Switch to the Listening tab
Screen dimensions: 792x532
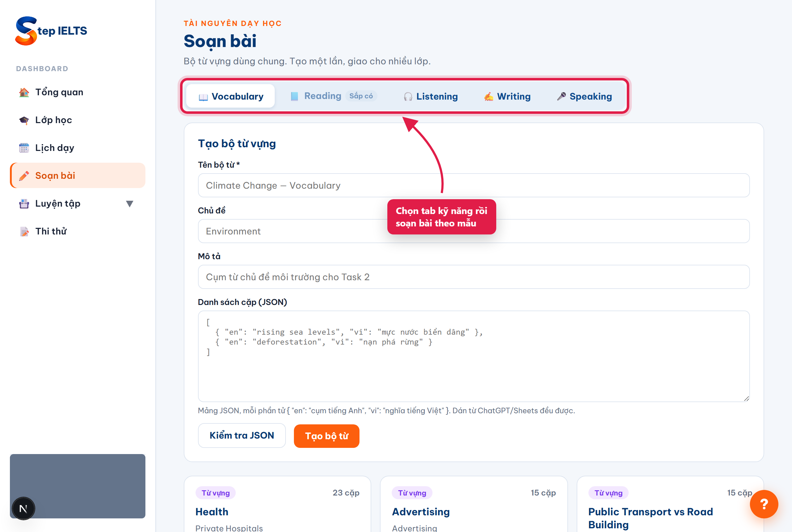pyautogui.click(x=431, y=97)
